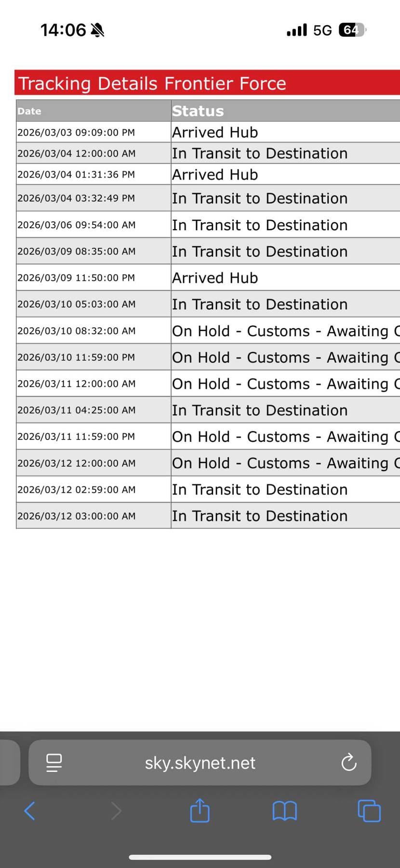
Task: Tap the 2026/03/06 09:54:00 AM date cell
Action: [x=76, y=225]
